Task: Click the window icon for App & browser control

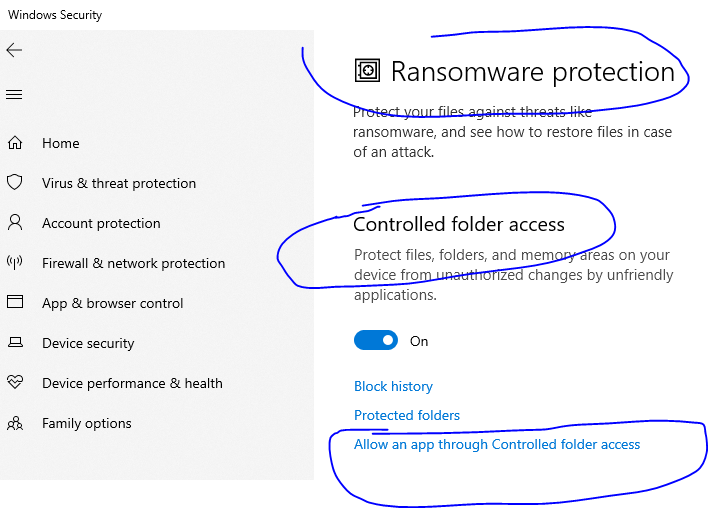Action: pos(15,302)
